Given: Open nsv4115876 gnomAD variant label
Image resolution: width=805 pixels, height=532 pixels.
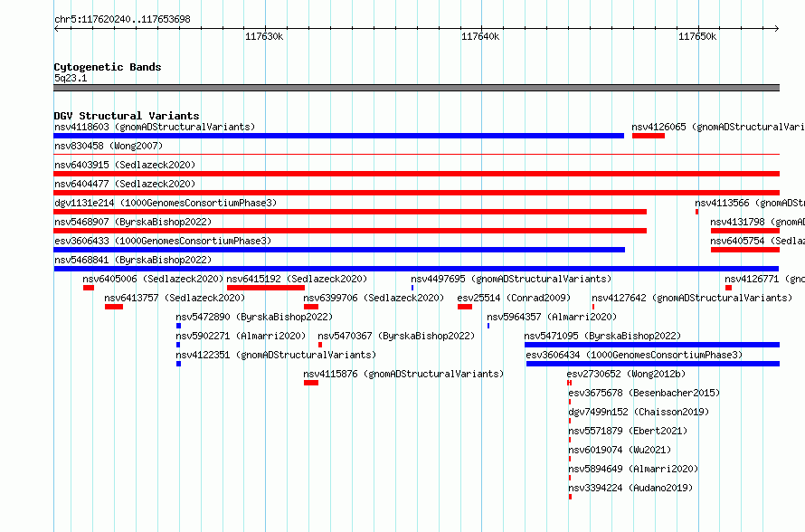Looking at the screenshot, I should pyautogui.click(x=403, y=374).
